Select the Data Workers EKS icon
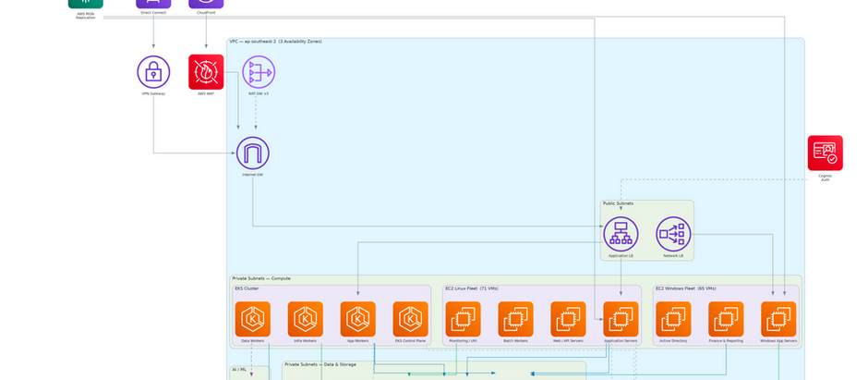Viewport: 868px width, 380px height. [253, 319]
